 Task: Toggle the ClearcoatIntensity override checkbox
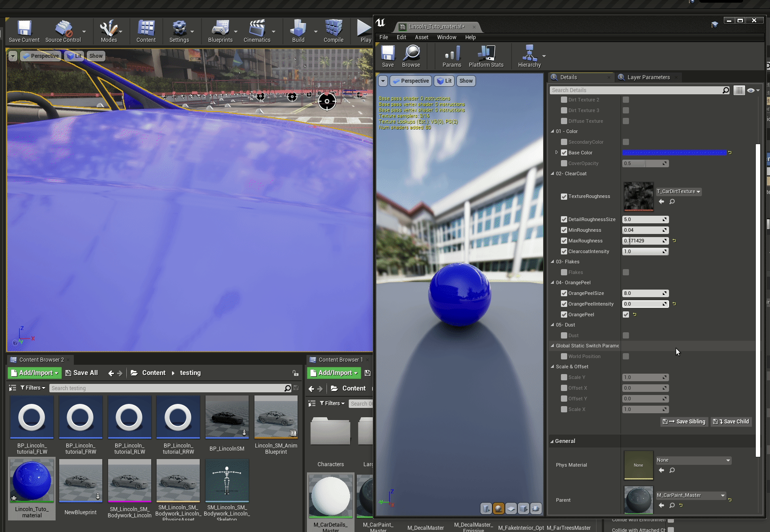[x=564, y=251]
